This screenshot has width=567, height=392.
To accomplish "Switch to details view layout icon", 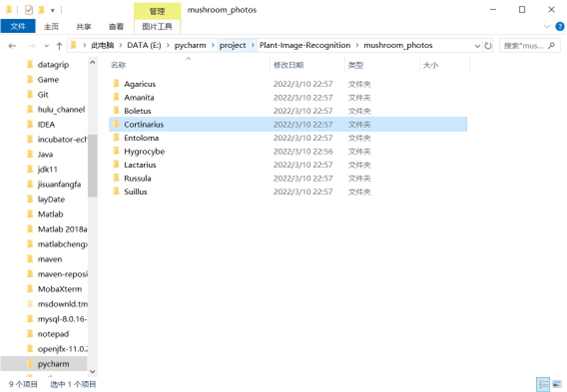I will (543, 384).
